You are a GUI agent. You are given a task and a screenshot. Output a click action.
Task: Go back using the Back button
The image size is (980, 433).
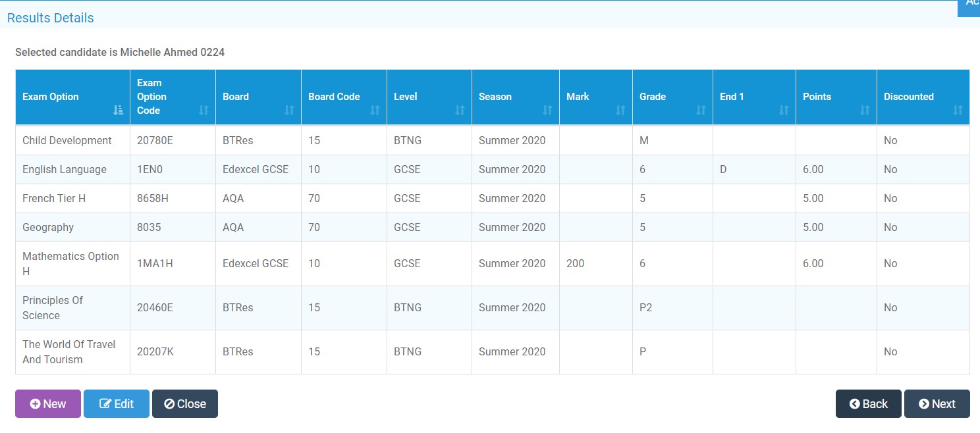pyautogui.click(x=868, y=403)
